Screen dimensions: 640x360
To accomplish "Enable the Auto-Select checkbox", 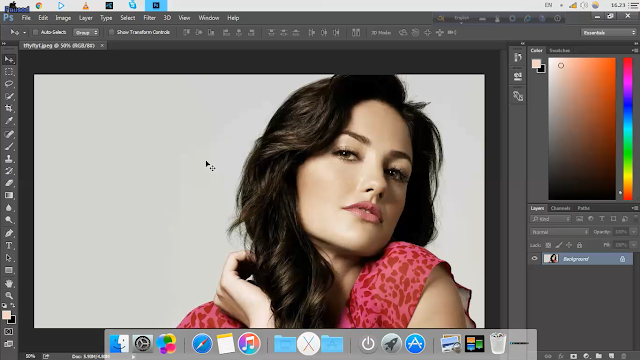I will pos(36,32).
